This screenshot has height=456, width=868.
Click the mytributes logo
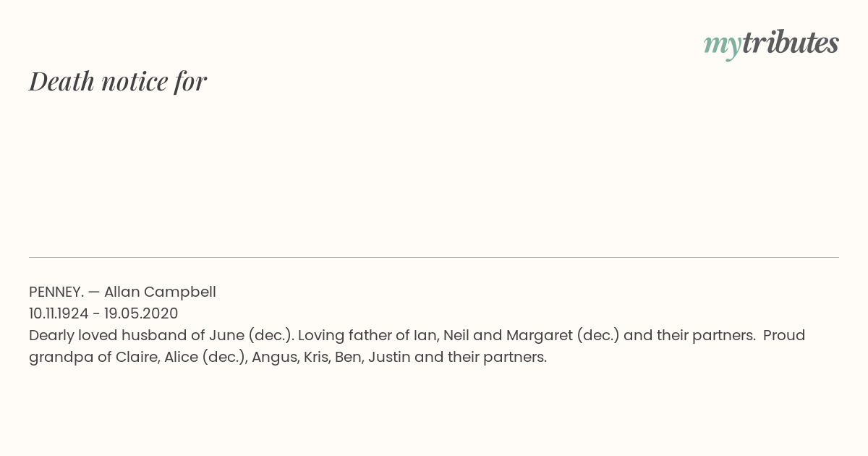pyautogui.click(x=771, y=43)
